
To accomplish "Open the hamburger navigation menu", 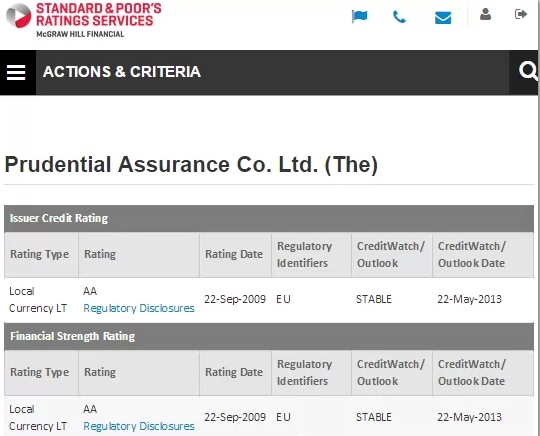I will click(16, 72).
